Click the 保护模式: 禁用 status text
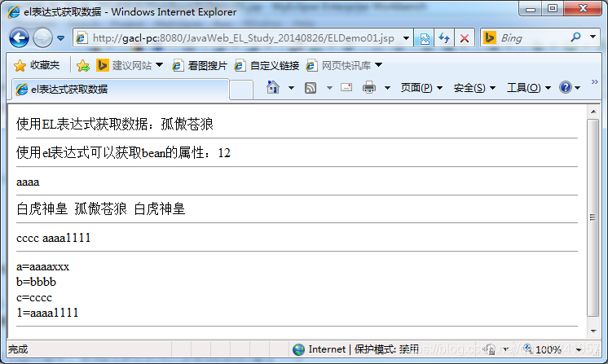Image resolution: width=608 pixels, height=364 pixels. click(x=386, y=349)
